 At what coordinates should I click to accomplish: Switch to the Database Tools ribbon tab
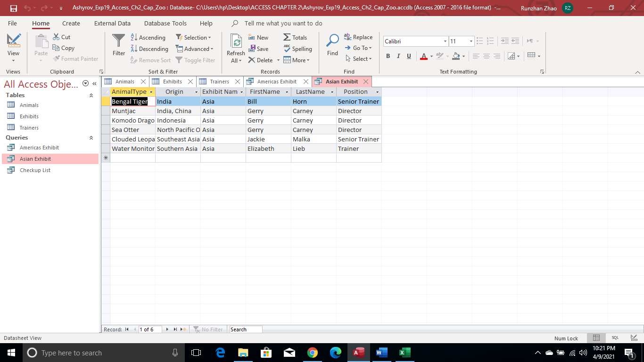[x=165, y=23]
